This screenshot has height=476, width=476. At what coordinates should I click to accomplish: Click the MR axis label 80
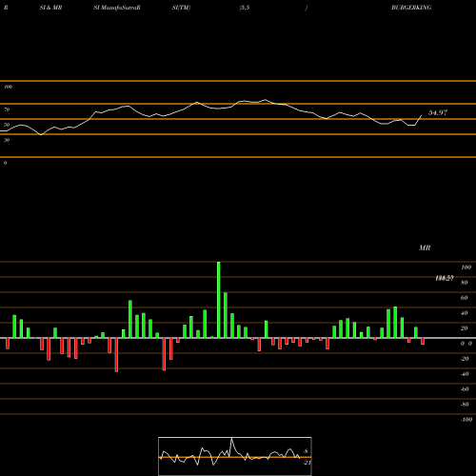465,283
